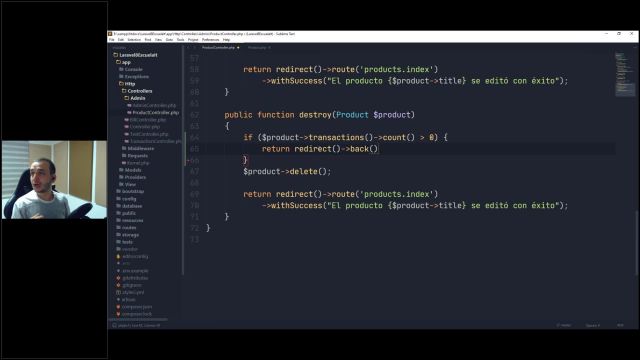Open the Goto menu
Viewport: 640px width, 360px height.
(169, 40)
